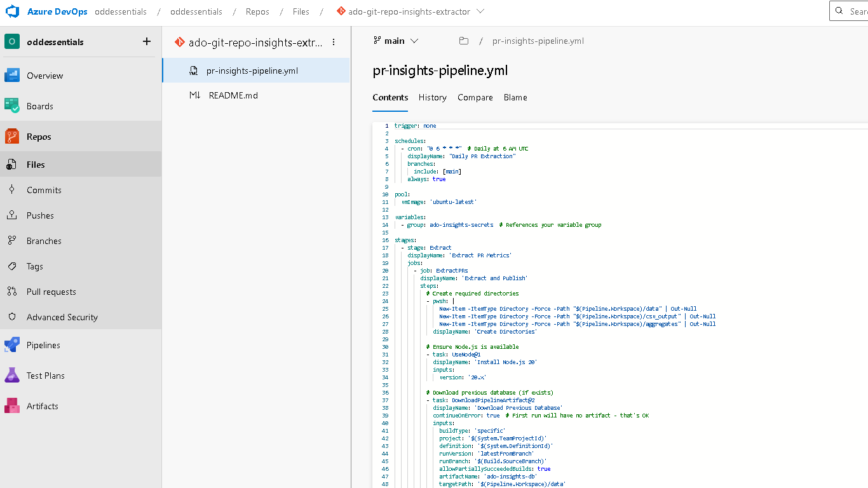
Task: Click the artifactName 'ado-insights-db' code line
Action: 488,477
